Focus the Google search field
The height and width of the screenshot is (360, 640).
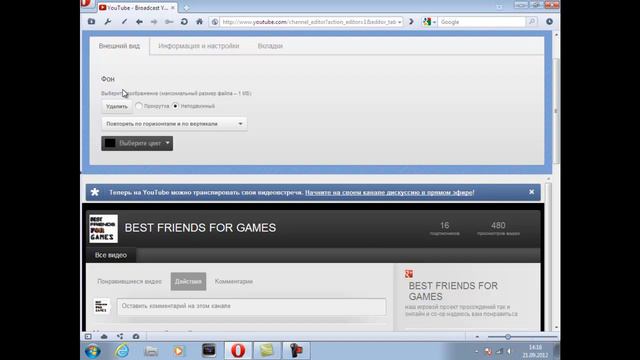click(482, 22)
